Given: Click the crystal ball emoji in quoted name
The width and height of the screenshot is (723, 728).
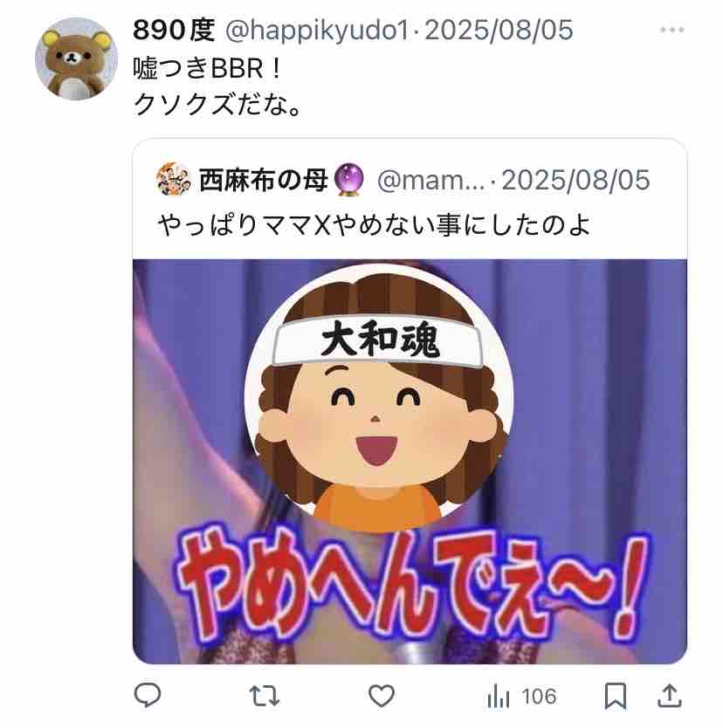Looking at the screenshot, I should point(348,179).
